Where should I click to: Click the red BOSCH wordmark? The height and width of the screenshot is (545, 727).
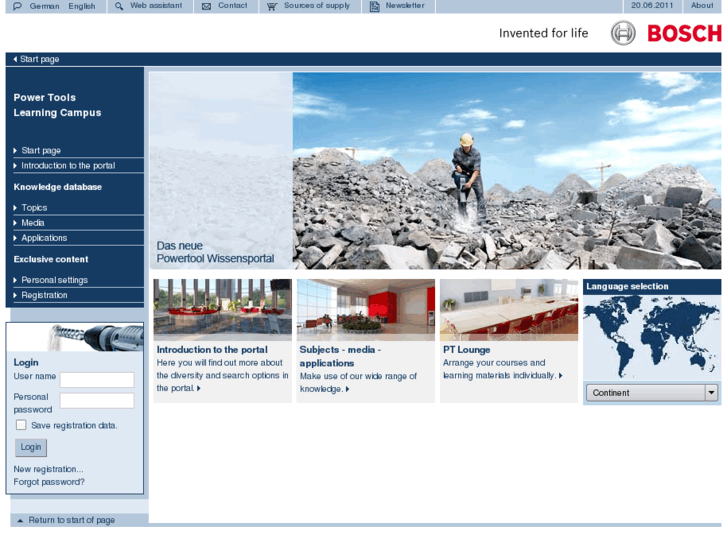(684, 33)
